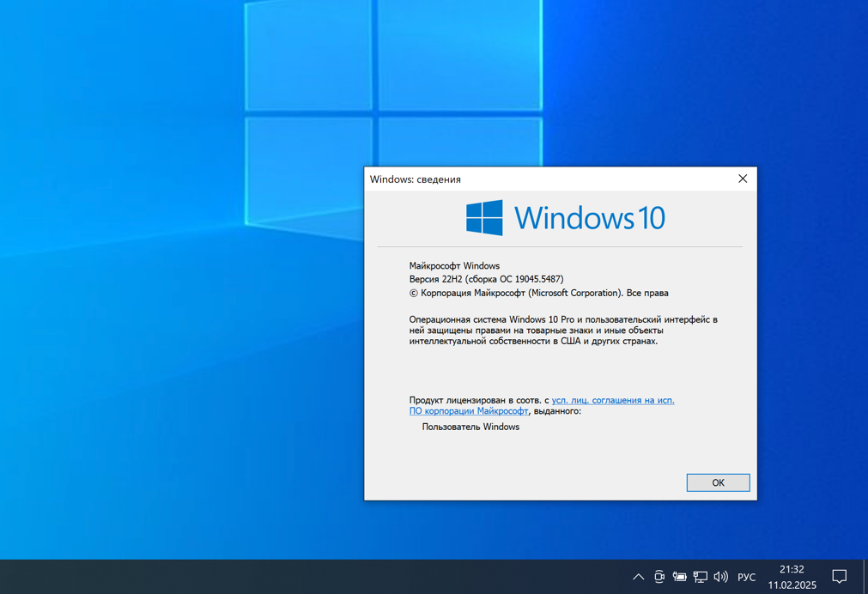Open battery status from the power icon
The height and width of the screenshot is (594, 868).
[679, 576]
